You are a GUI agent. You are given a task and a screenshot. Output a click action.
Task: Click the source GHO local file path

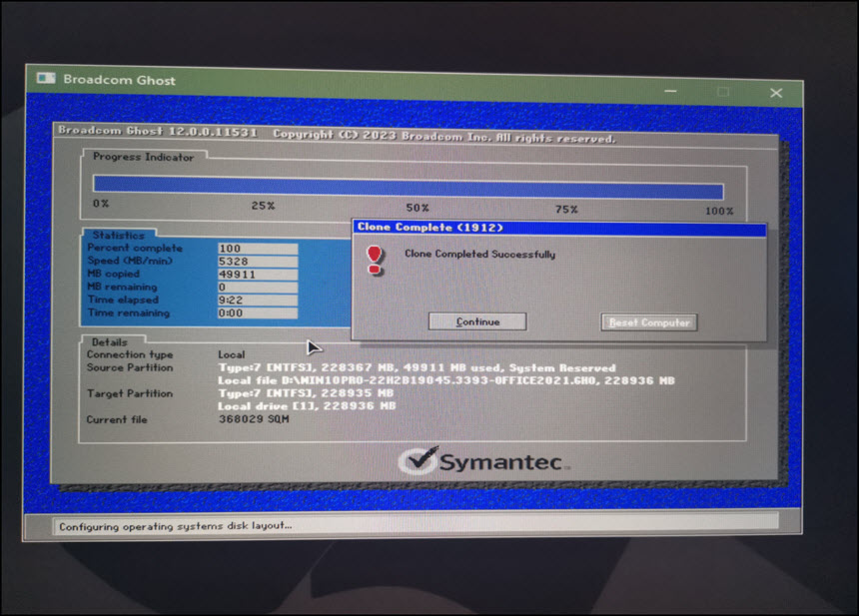pyautogui.click(x=446, y=380)
